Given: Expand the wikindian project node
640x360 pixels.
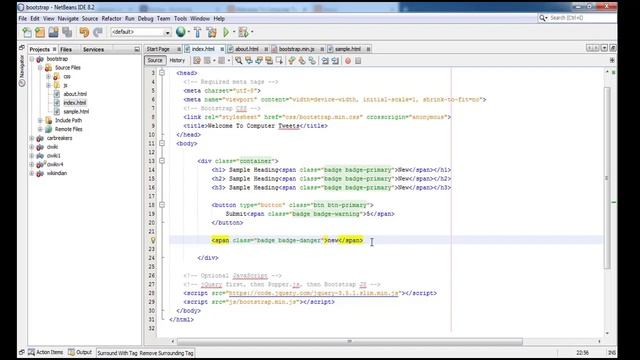Looking at the screenshot, I should [32, 173].
